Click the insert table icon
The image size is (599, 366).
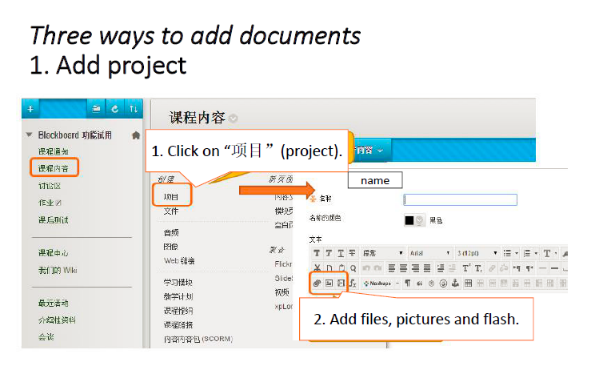[x=468, y=283]
